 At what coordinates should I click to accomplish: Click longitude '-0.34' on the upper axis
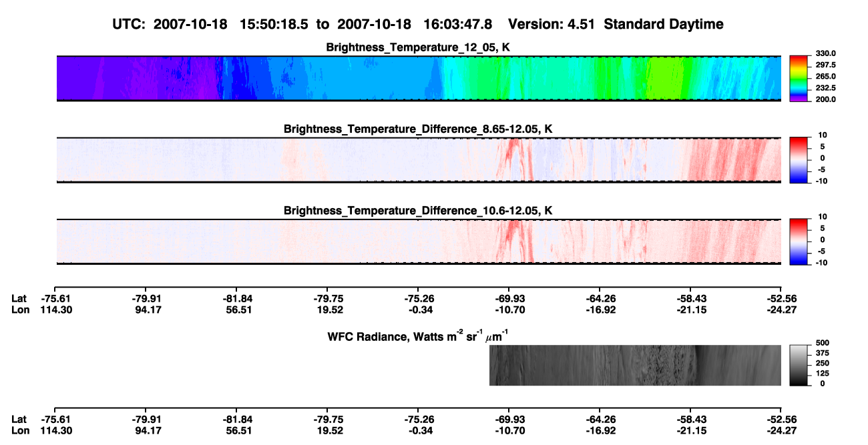click(x=419, y=310)
